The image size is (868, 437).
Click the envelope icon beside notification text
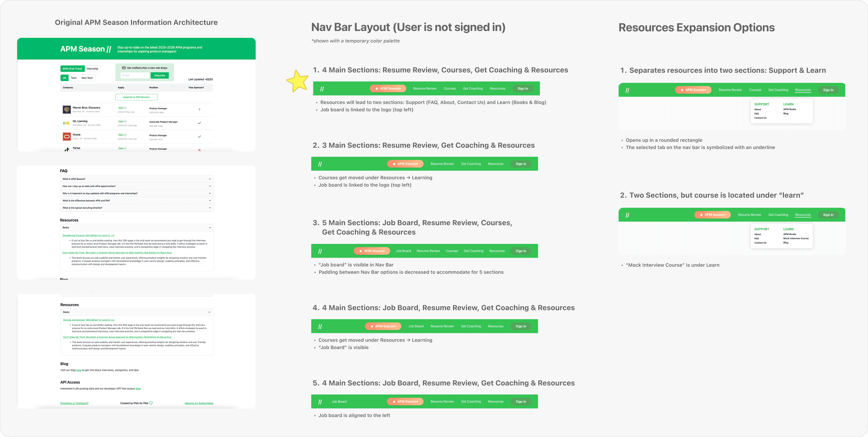point(124,68)
